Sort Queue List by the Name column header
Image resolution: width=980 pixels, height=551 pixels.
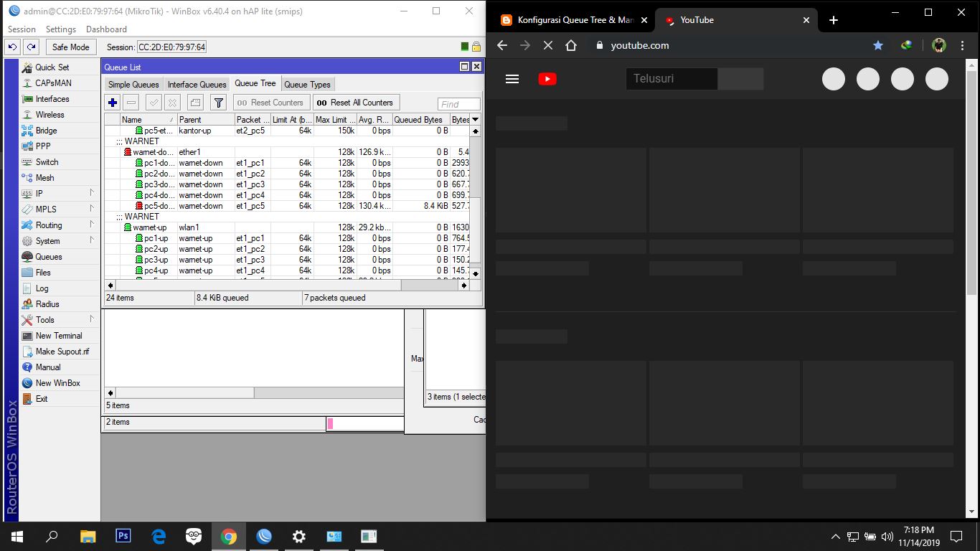tap(148, 120)
